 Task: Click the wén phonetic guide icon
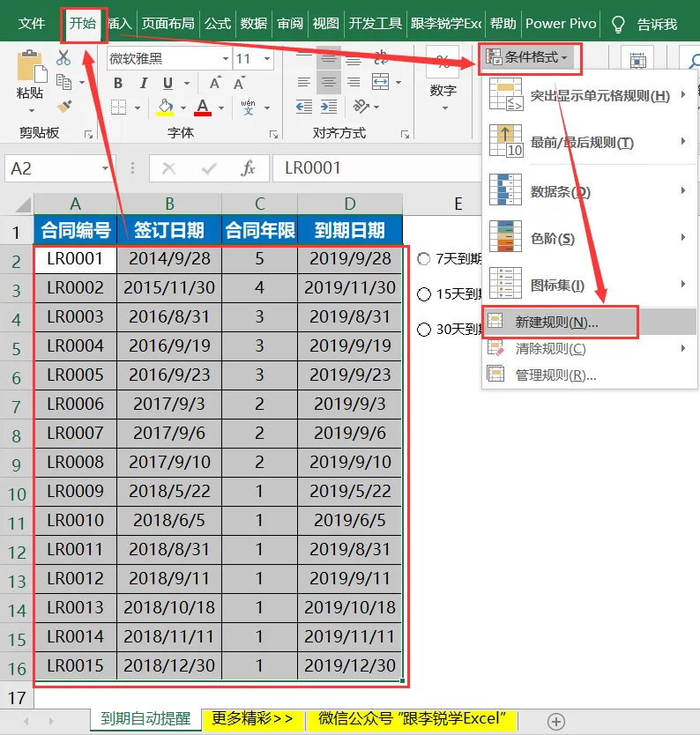[x=248, y=108]
